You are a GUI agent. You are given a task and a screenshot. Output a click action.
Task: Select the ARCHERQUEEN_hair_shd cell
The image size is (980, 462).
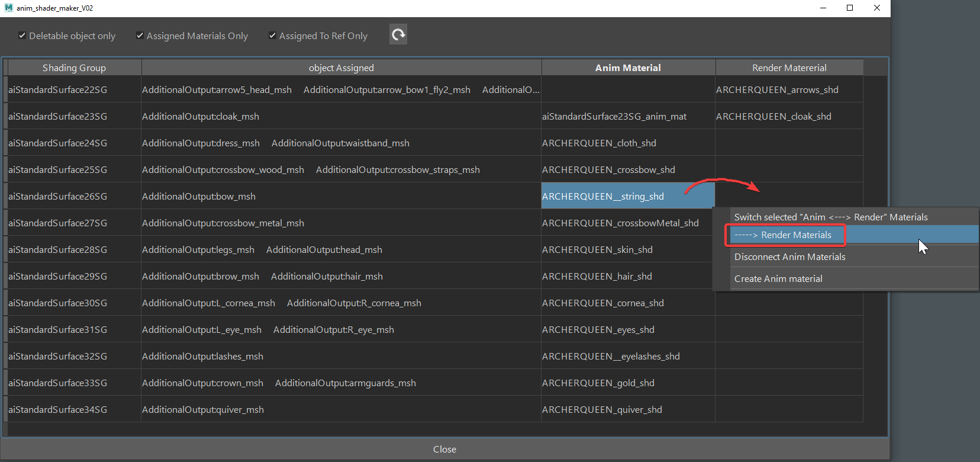pyautogui.click(x=627, y=276)
